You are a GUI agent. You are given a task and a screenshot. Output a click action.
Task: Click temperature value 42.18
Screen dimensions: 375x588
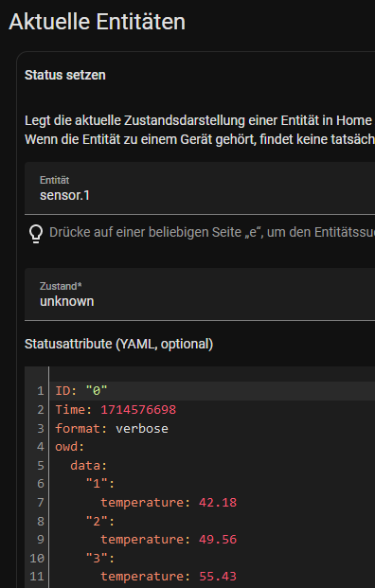click(218, 502)
